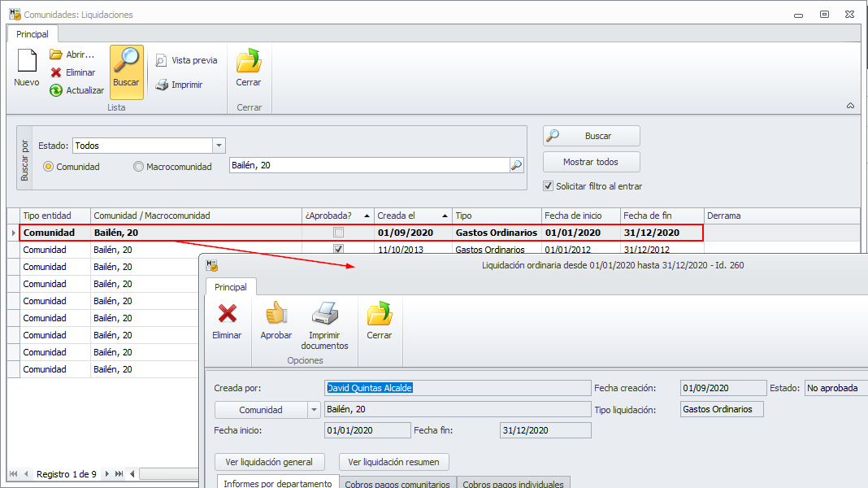Toggle ¿Aprobada? checkbox in the 11/10/2013 row
The width and height of the screenshot is (868, 488).
(x=339, y=249)
